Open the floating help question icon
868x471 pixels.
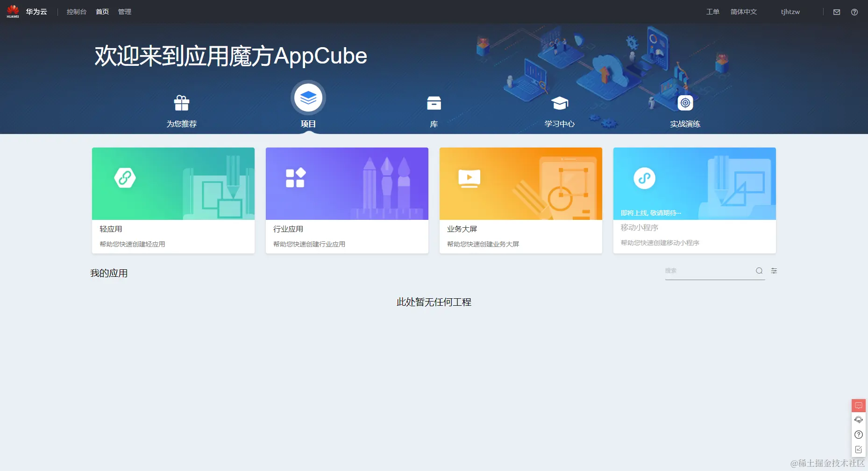coord(859,435)
